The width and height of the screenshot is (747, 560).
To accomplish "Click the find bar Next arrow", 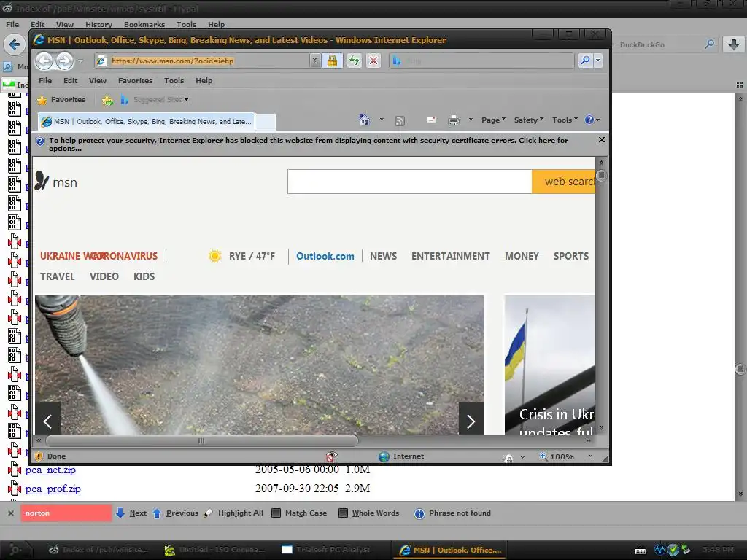I will (120, 513).
